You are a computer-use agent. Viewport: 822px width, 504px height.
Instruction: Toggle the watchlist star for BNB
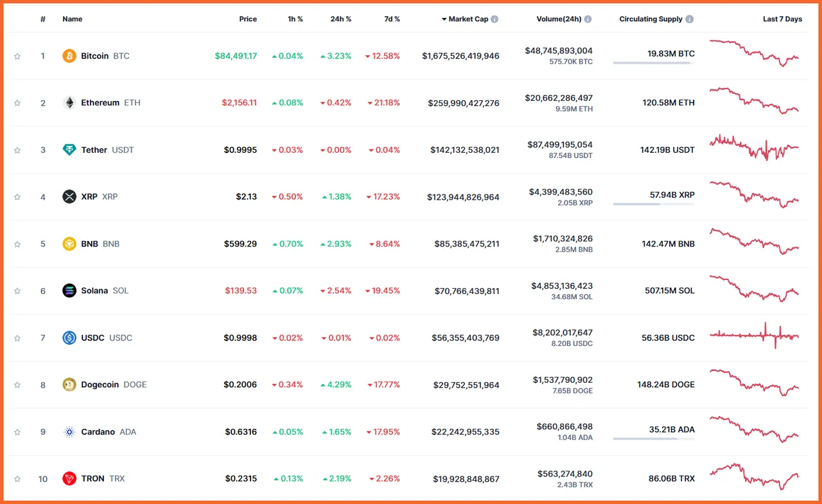tap(17, 244)
